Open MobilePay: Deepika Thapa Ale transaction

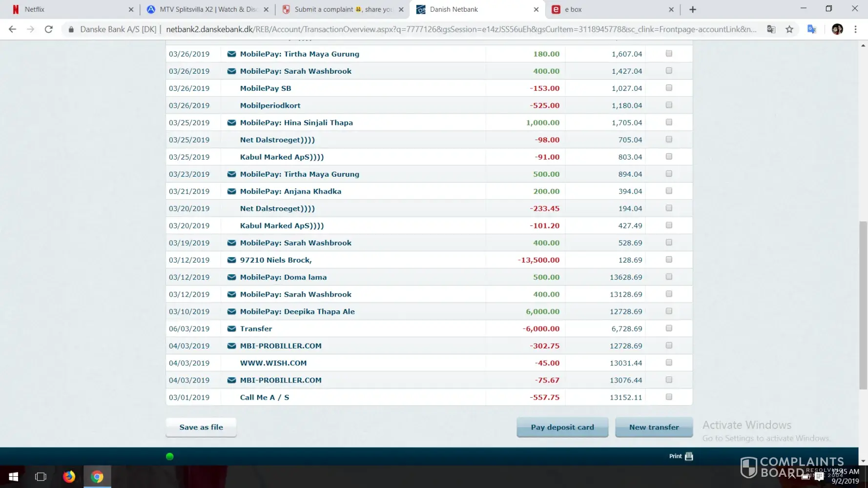pyautogui.click(x=297, y=311)
